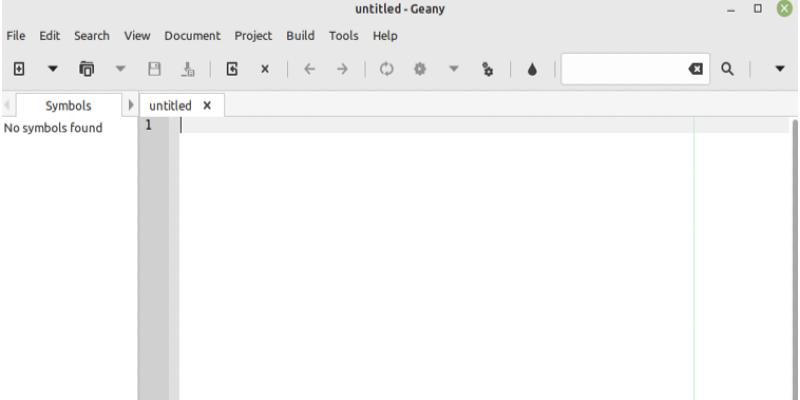Click the Reload (revert) file toolbar icon

pos(232,69)
